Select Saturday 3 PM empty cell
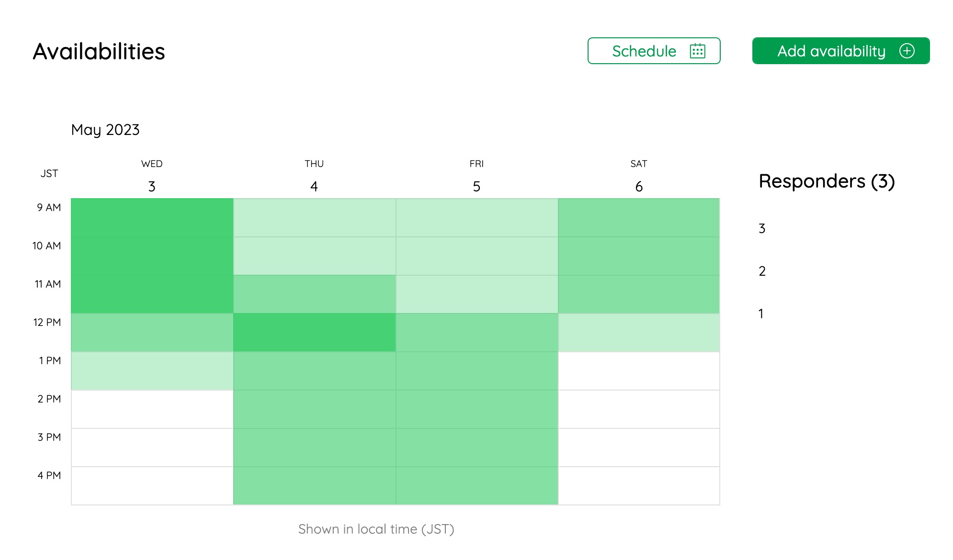Screen dimensions: 953x560 pyautogui.click(x=639, y=448)
